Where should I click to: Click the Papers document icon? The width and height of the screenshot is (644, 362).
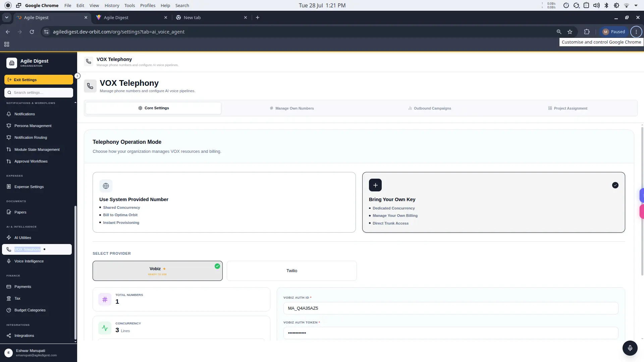[x=9, y=212]
